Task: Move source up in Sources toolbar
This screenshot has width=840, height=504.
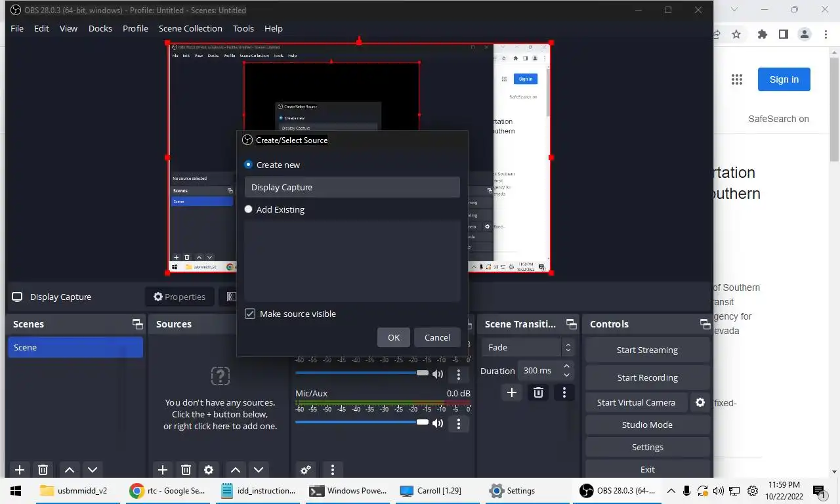Action: click(x=236, y=469)
